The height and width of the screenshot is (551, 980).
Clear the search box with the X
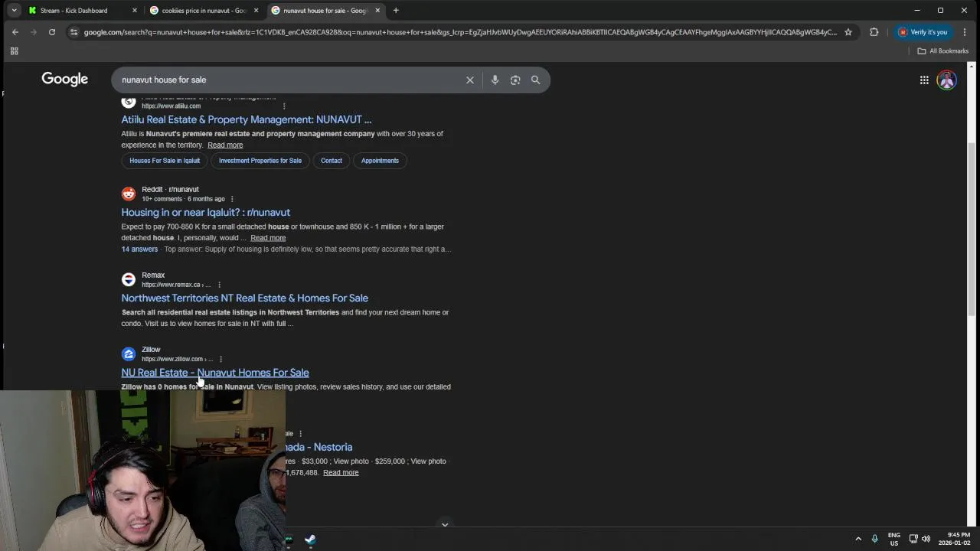pos(470,80)
